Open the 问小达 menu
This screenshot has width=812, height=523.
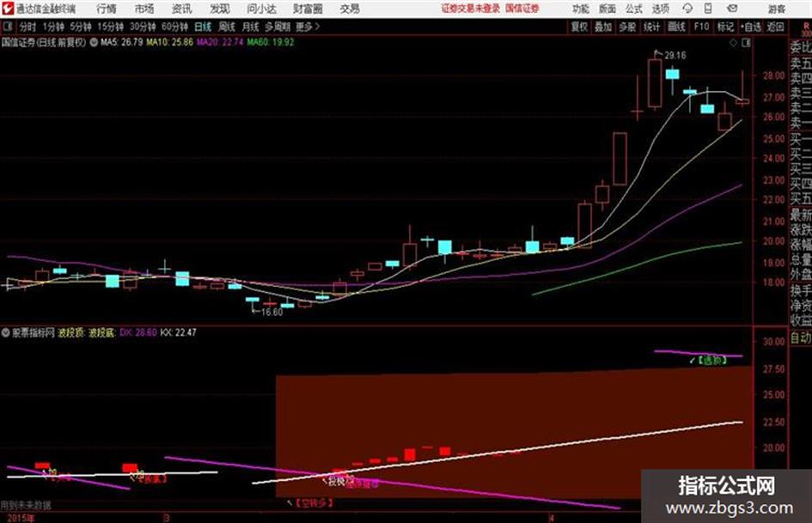click(261, 9)
